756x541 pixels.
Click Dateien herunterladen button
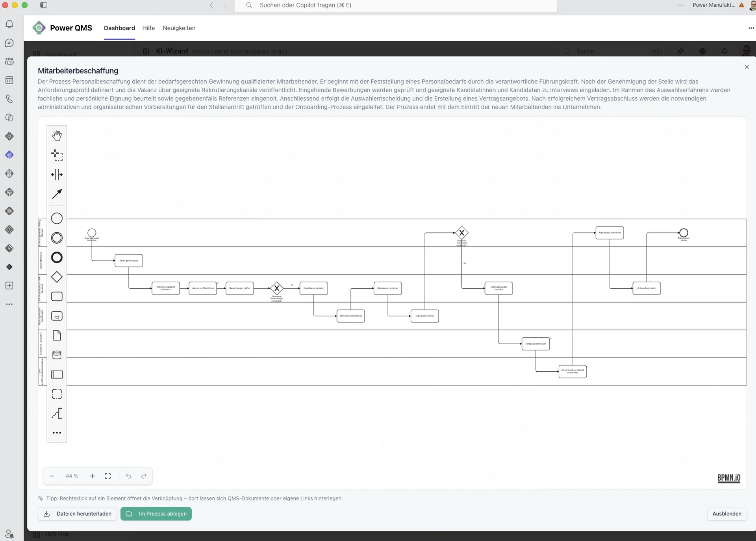[78, 514]
